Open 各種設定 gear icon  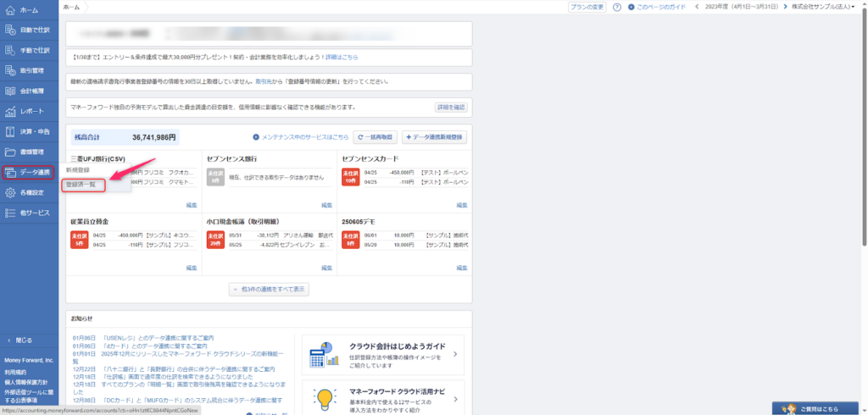10,192
